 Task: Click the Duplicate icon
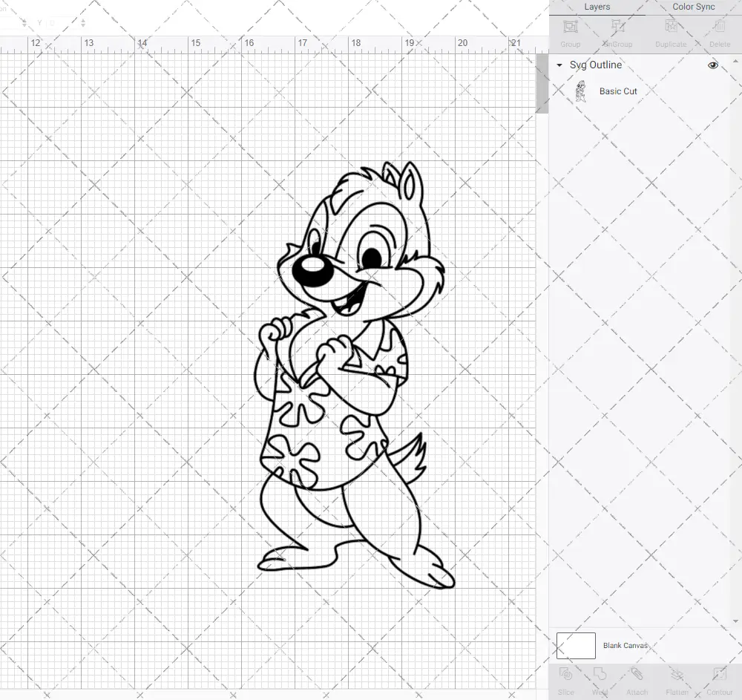click(x=670, y=33)
